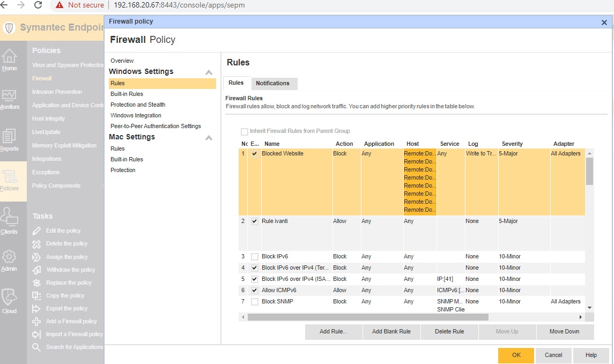Viewport: 614px width, 364px height.
Task: Click the rules table scroll down arrow
Action: (x=589, y=308)
